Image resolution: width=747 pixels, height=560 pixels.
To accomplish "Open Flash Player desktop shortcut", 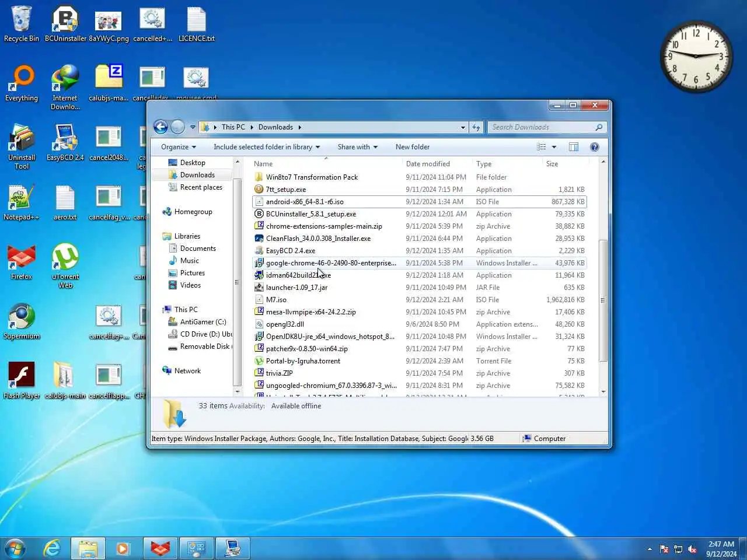I will coord(22,381).
